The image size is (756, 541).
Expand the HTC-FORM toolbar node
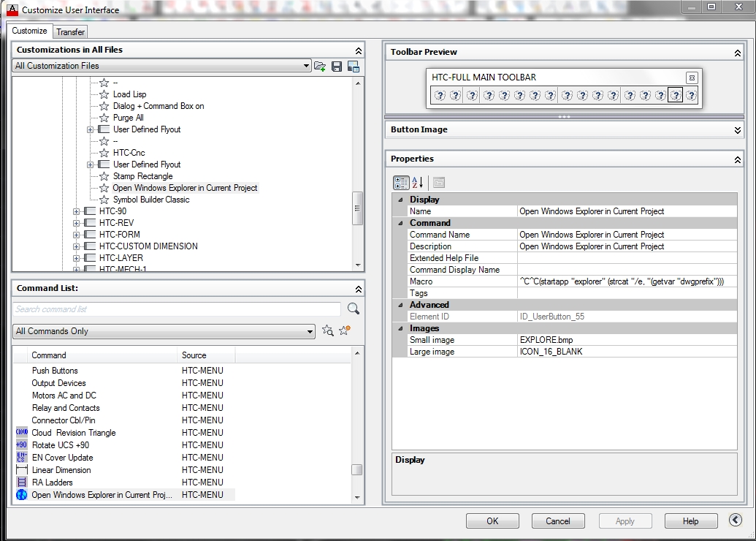click(76, 235)
